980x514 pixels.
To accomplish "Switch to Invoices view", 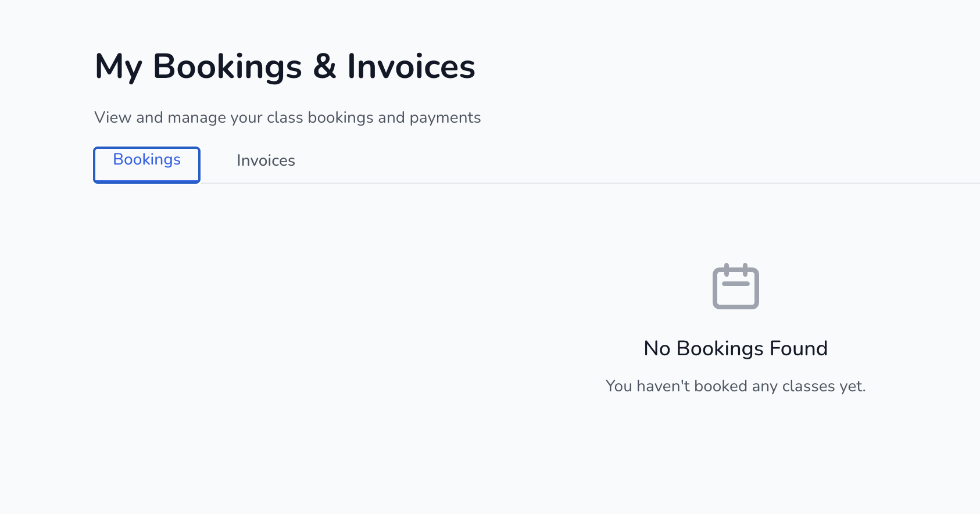I will click(x=266, y=160).
